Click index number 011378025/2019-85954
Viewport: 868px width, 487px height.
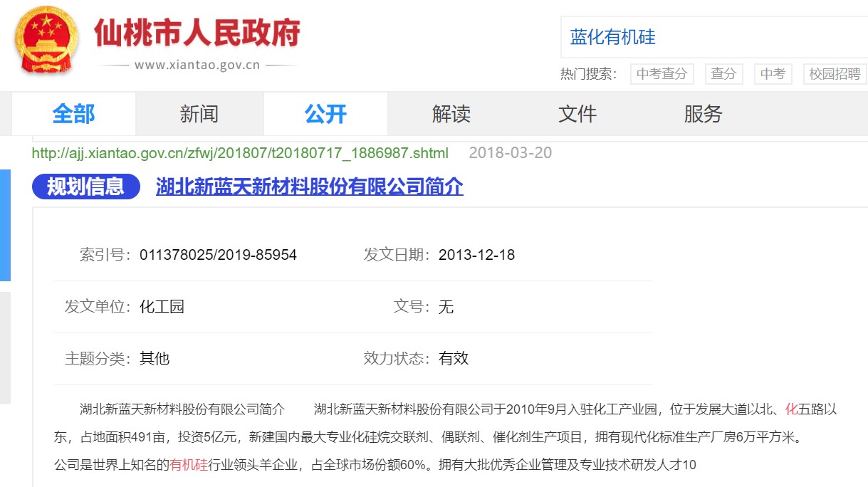tap(218, 255)
